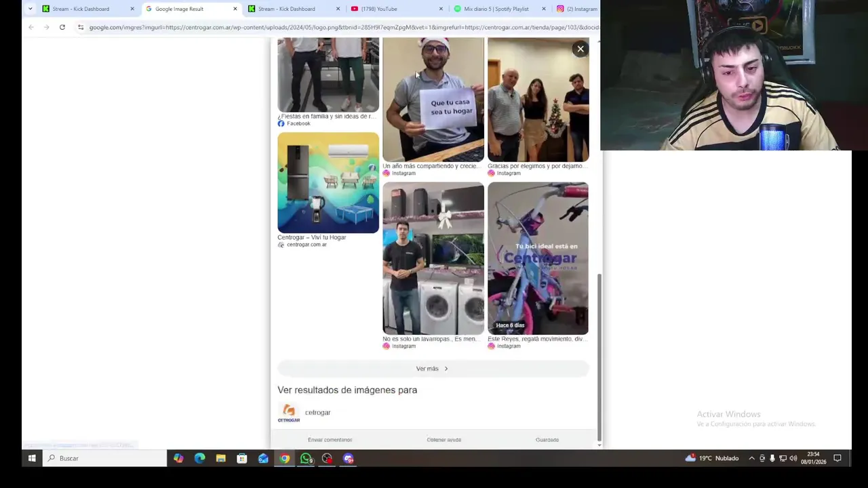Viewport: 868px width, 488px height.
Task: Open the Centrogar appliances illustration thumbnail
Action: point(328,182)
